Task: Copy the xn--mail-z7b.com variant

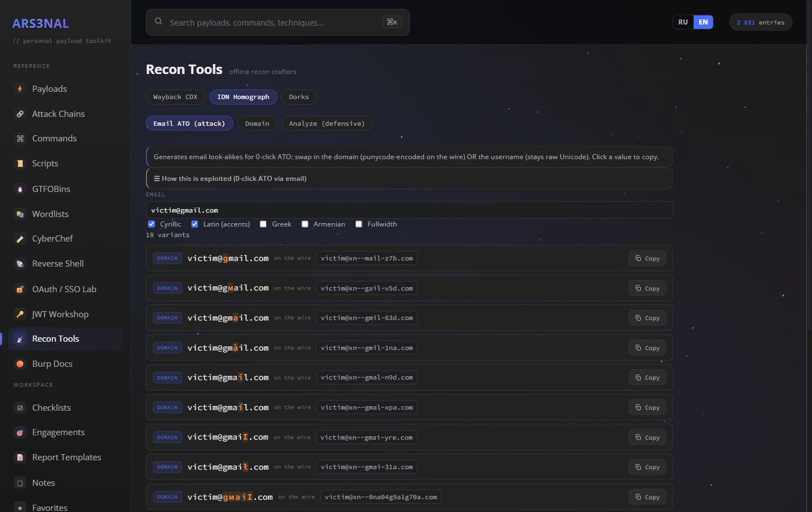Action: [647, 258]
